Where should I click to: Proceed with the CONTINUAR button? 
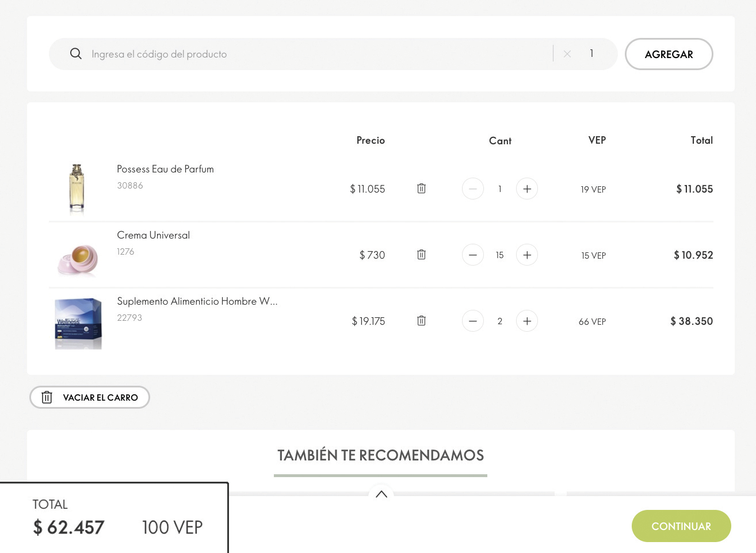click(x=681, y=526)
